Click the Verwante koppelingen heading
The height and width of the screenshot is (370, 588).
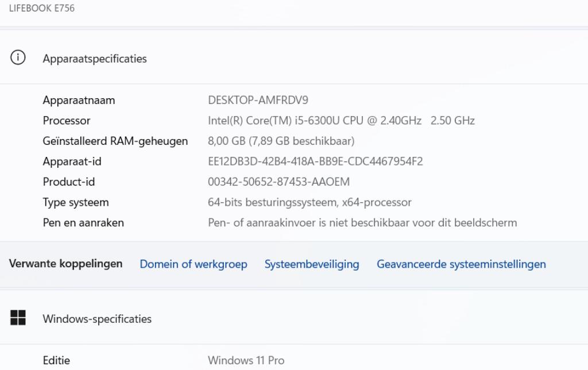point(65,264)
